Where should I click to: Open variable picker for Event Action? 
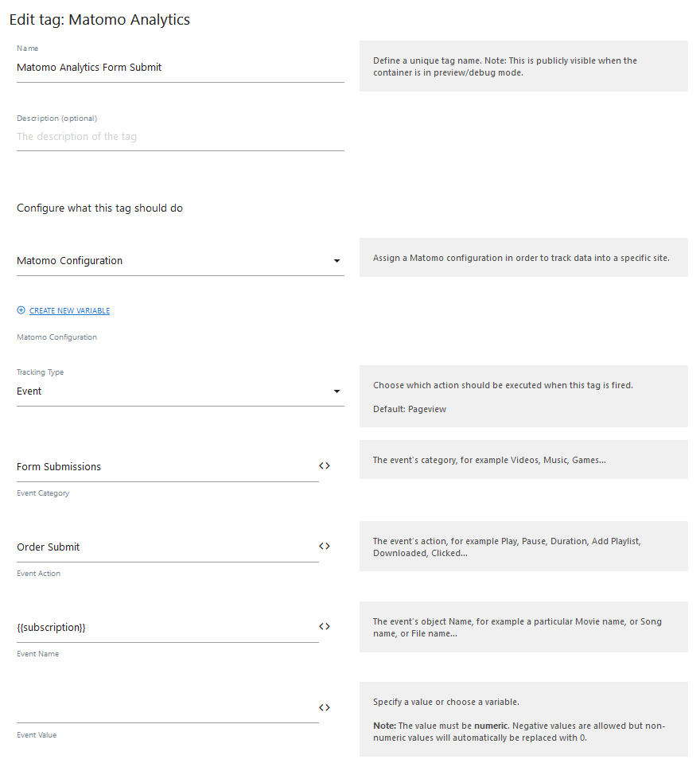pyautogui.click(x=325, y=546)
